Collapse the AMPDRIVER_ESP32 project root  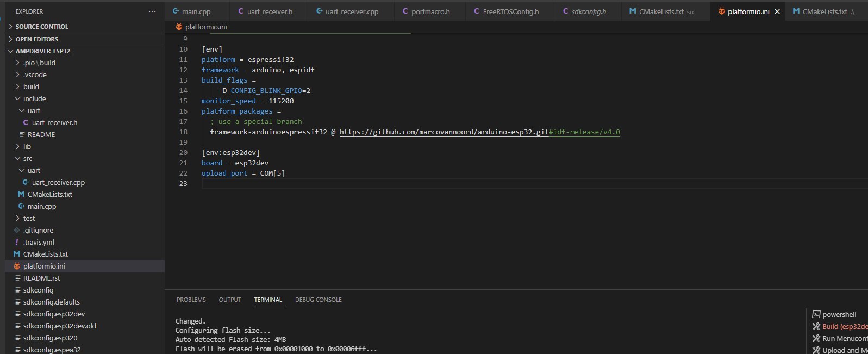(x=43, y=51)
